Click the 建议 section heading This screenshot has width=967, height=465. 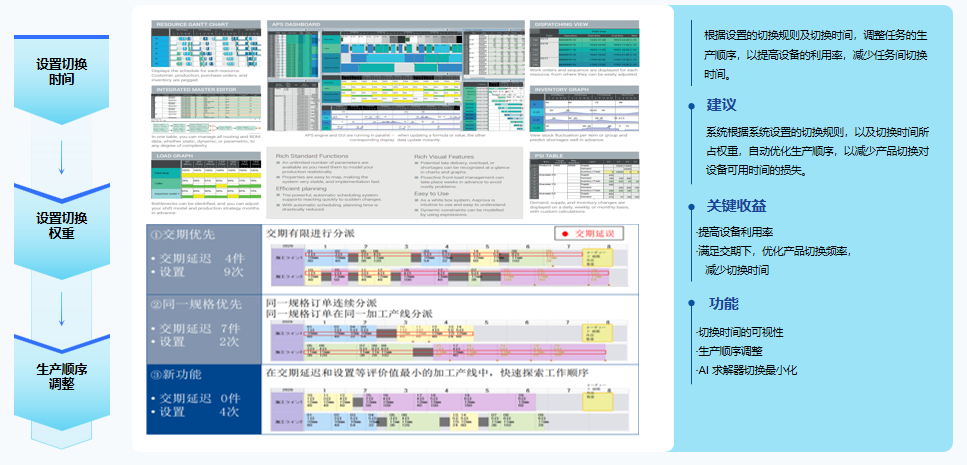(722, 105)
